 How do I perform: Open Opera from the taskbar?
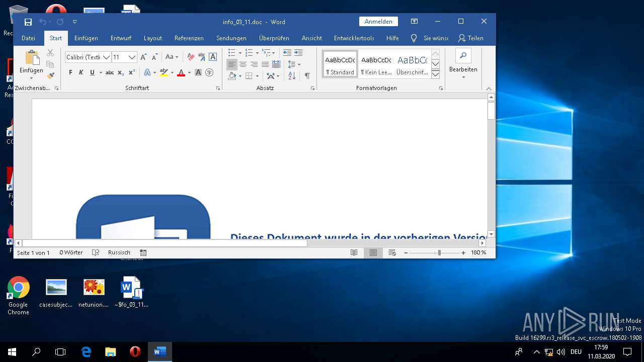coord(135,352)
